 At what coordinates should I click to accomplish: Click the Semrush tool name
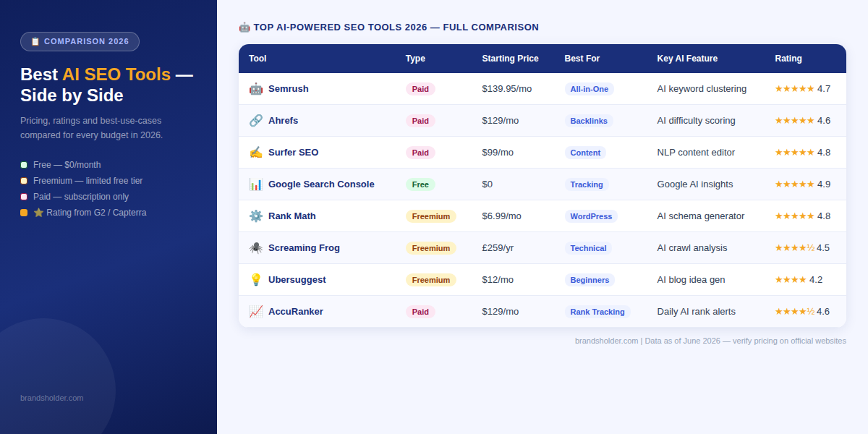pos(289,89)
